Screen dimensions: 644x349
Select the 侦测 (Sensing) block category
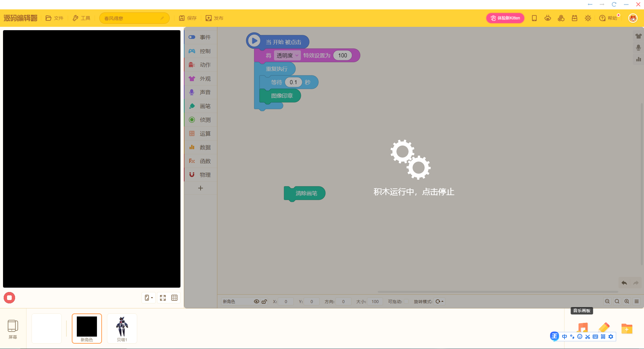[201, 120]
